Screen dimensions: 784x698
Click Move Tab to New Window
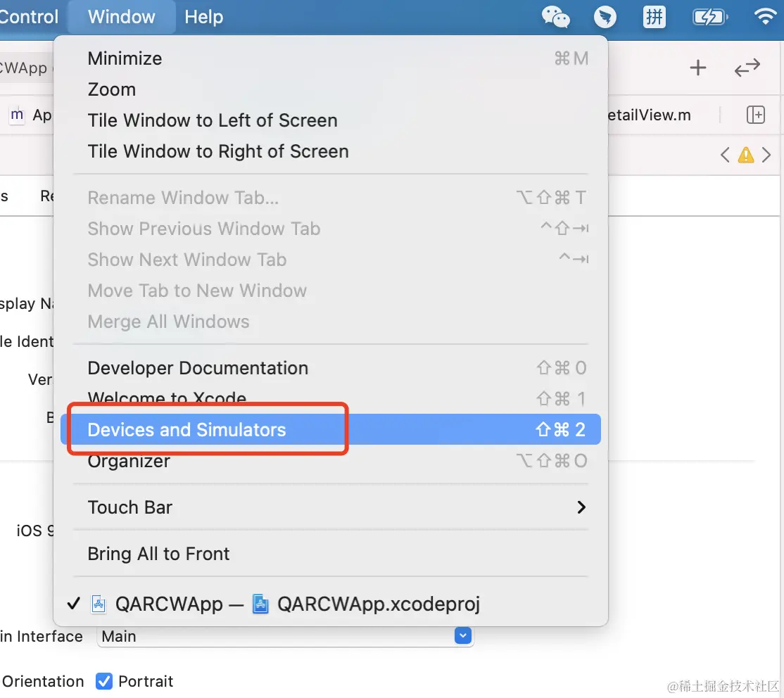point(331,291)
